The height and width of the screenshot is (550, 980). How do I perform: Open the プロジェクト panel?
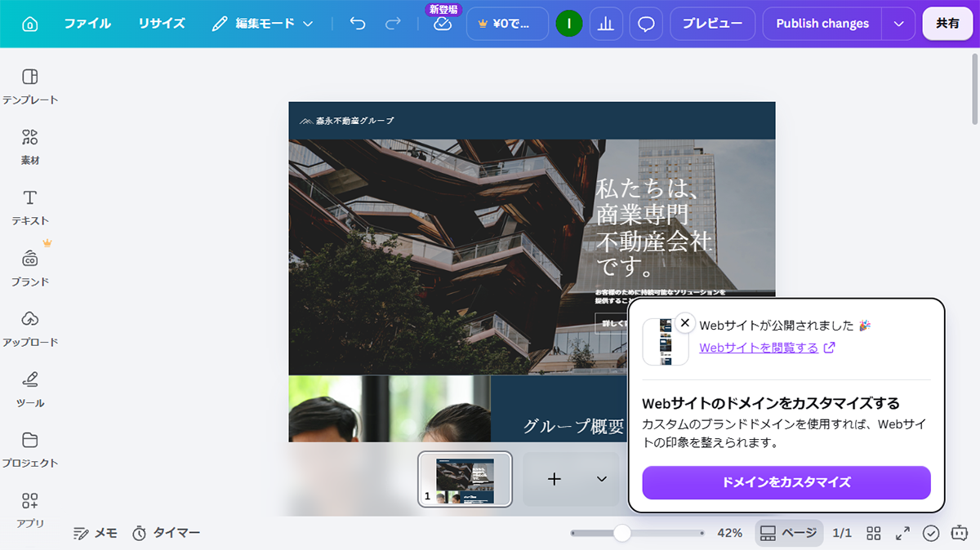pos(30,449)
